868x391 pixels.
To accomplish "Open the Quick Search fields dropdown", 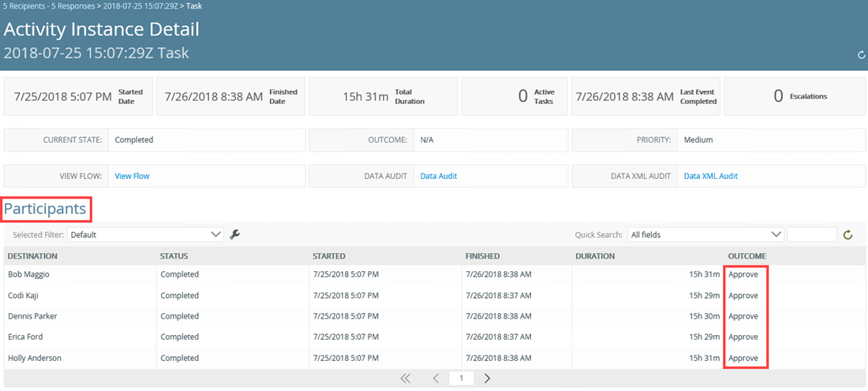I will point(705,234).
